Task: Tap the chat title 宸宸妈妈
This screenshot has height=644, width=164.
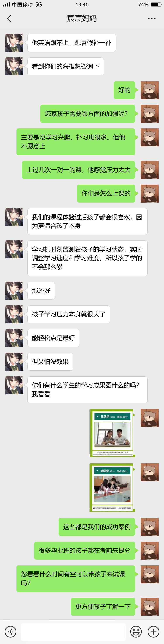Action: (82, 18)
